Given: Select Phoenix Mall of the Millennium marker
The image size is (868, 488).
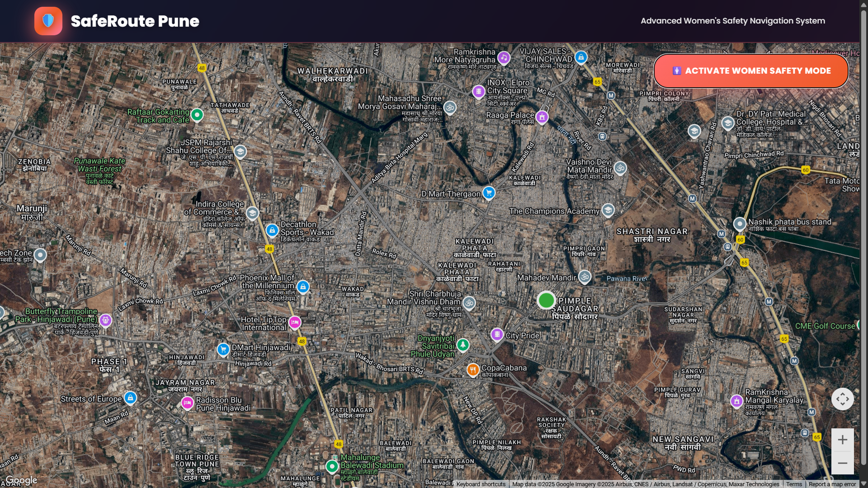Looking at the screenshot, I should pyautogui.click(x=303, y=286).
